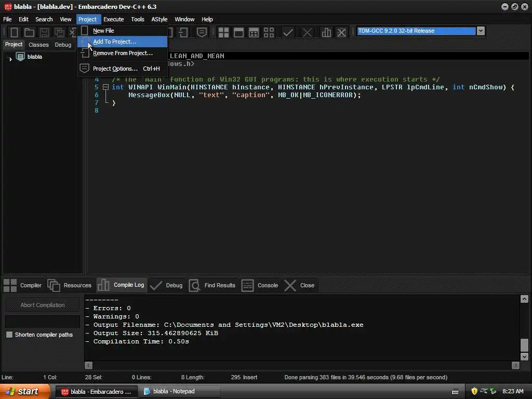Click the compilation progress bar

click(43, 321)
